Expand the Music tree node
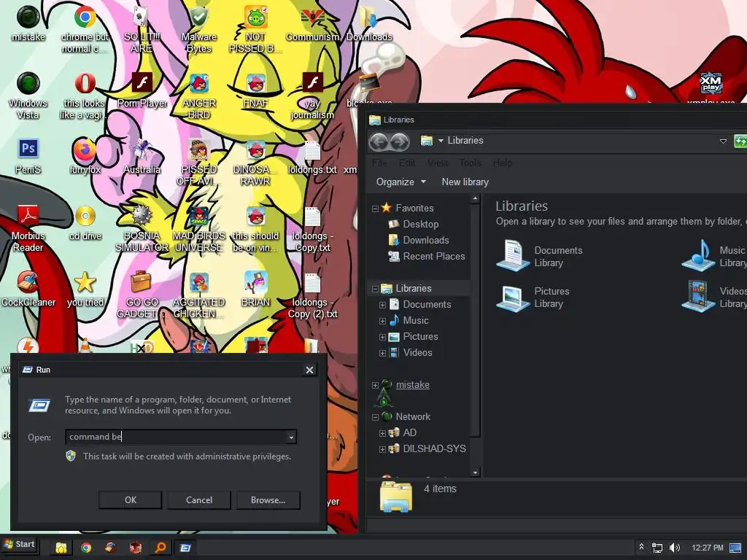The width and height of the screenshot is (747, 560). (x=382, y=321)
